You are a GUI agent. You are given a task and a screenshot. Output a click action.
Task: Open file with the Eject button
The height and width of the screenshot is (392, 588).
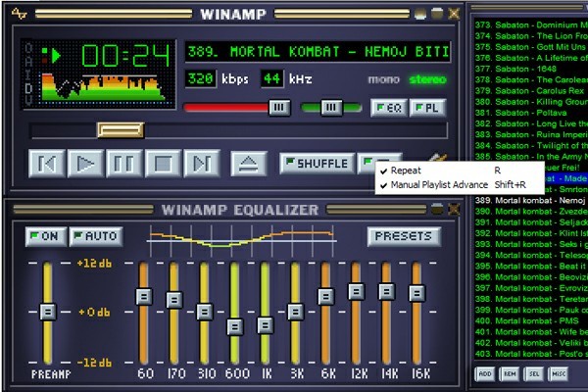click(249, 164)
